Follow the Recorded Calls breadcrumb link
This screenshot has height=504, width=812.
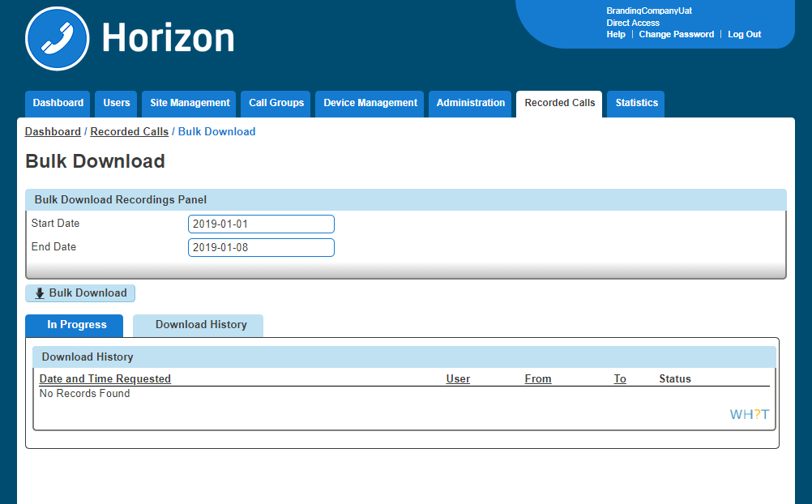tap(130, 131)
